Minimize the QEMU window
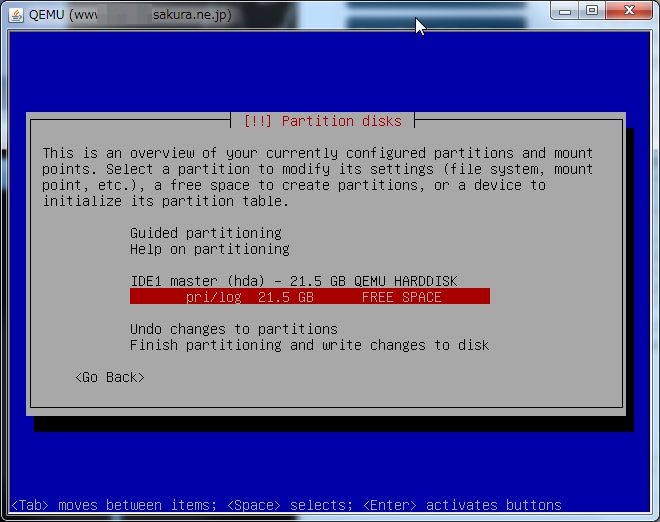 tap(564, 11)
